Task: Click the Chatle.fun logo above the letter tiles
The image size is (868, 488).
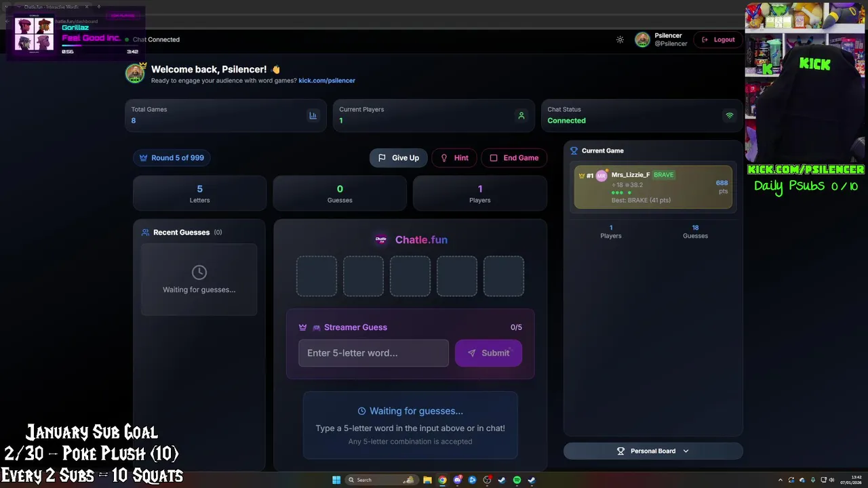Action: click(x=381, y=239)
